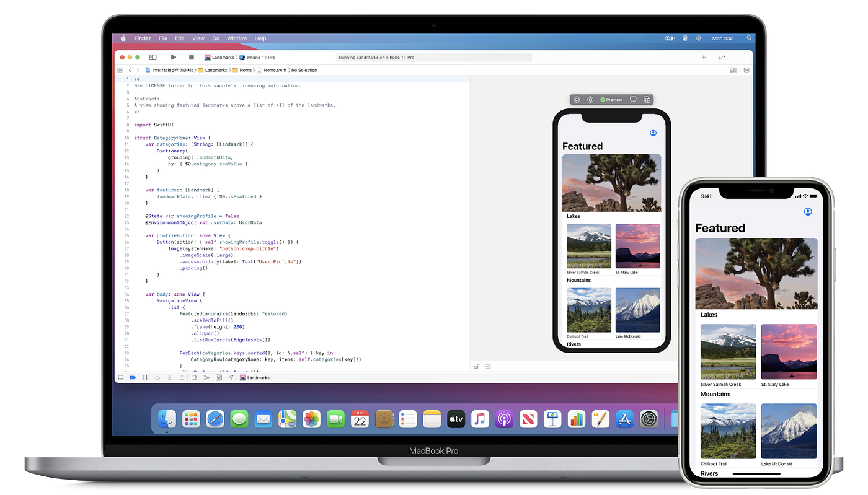
Task: Open the Home.swift breadcrumb
Action: tap(271, 70)
